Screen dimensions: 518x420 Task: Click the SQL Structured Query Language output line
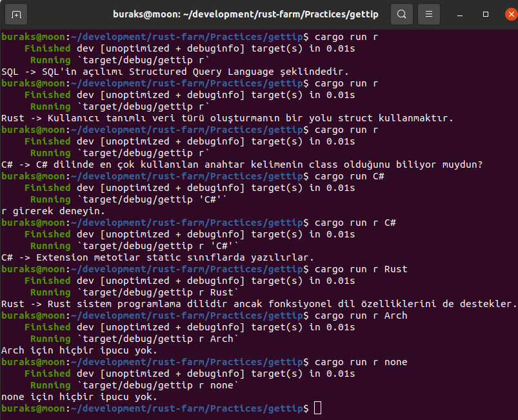pyautogui.click(x=175, y=72)
